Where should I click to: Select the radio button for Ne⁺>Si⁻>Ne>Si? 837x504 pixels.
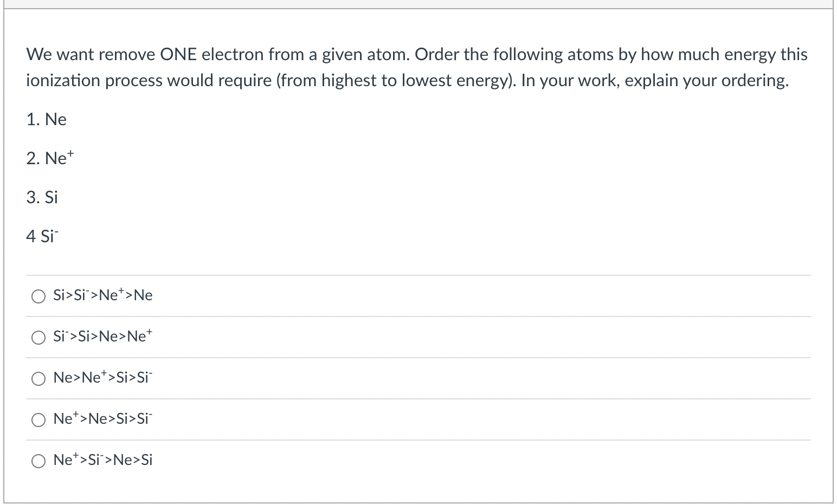coord(38,461)
